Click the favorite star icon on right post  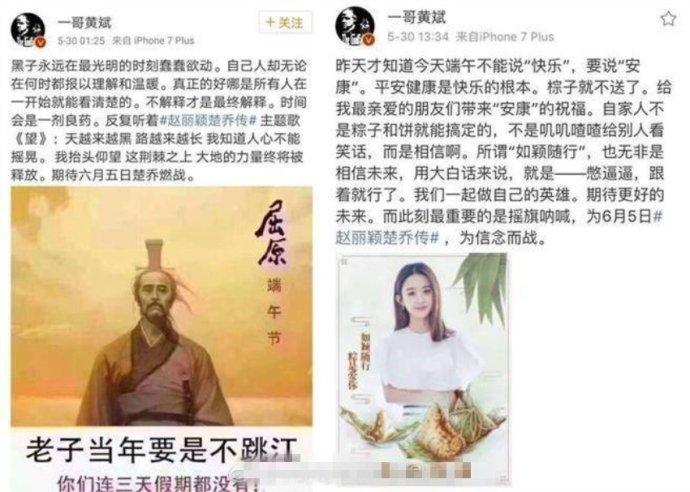[668, 19]
